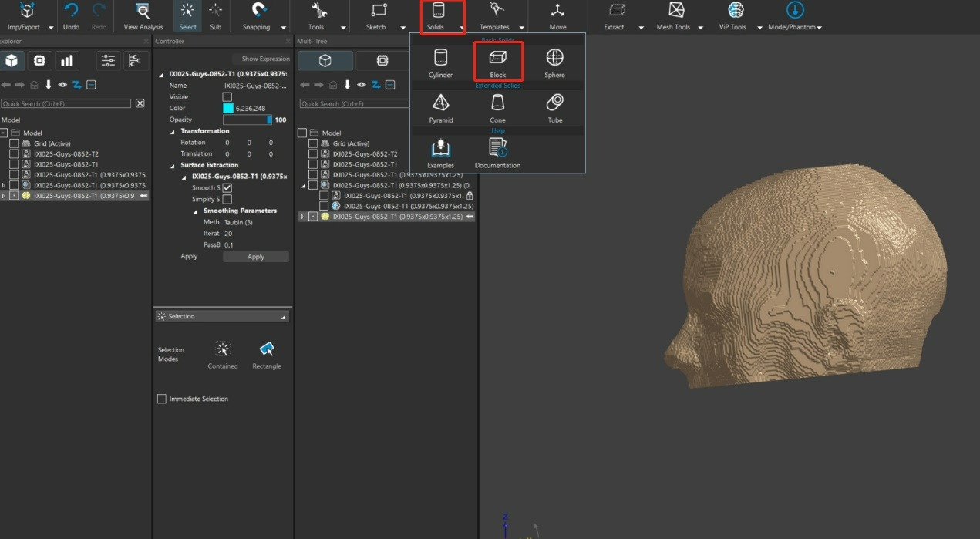Image resolution: width=980 pixels, height=539 pixels.
Task: Click the cyan Color swatch
Action: pos(228,109)
